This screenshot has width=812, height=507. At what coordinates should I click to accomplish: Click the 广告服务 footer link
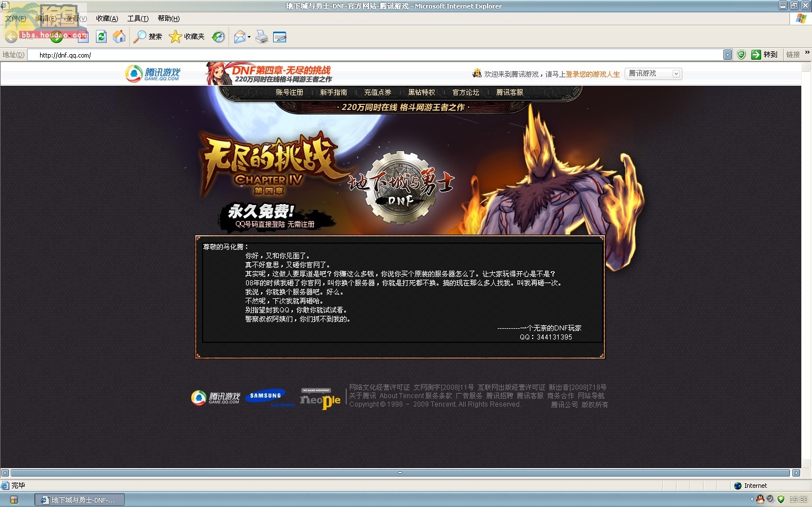click(x=469, y=396)
